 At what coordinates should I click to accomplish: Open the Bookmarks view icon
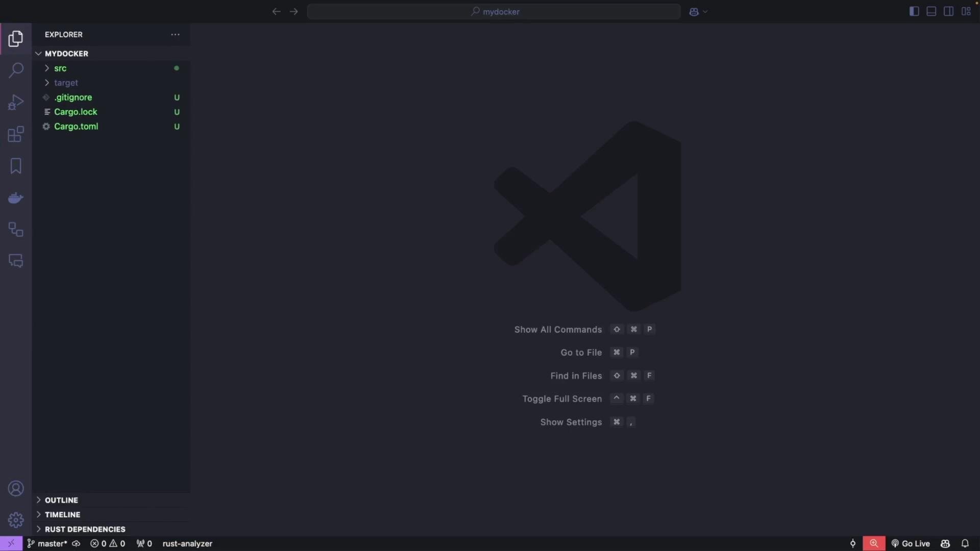click(x=16, y=166)
